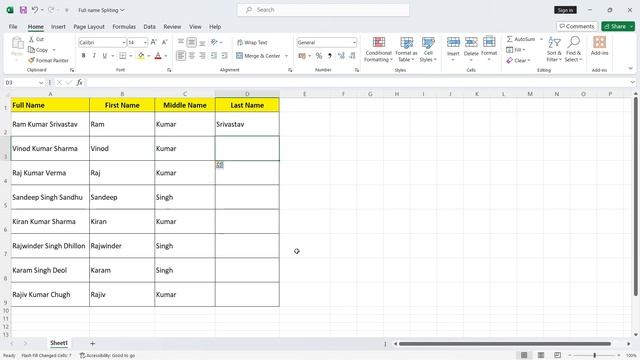Click the Insert cells icon
The image size is (640, 360).
[x=453, y=42]
